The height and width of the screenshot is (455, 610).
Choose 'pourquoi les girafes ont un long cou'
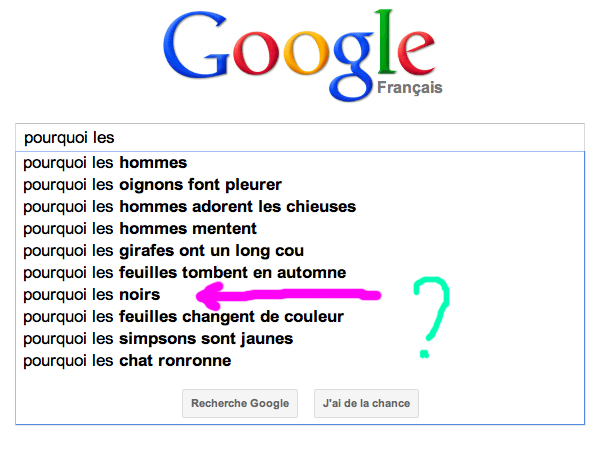coord(163,250)
